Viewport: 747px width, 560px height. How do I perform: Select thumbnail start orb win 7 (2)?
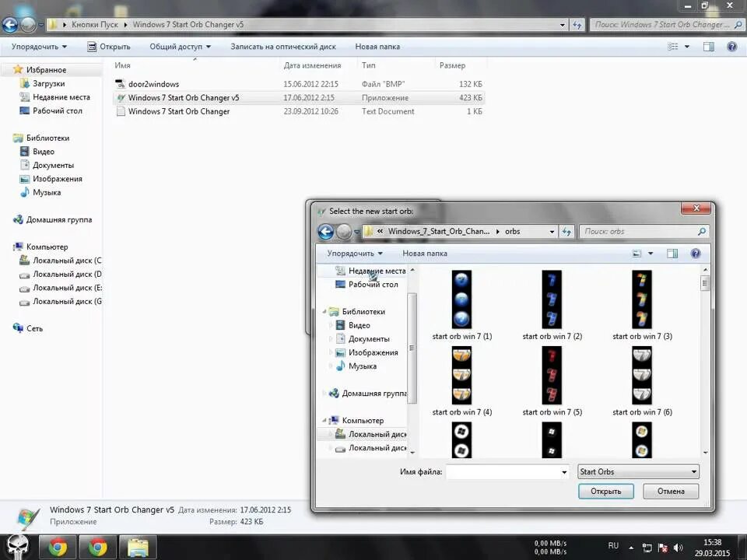click(552, 299)
